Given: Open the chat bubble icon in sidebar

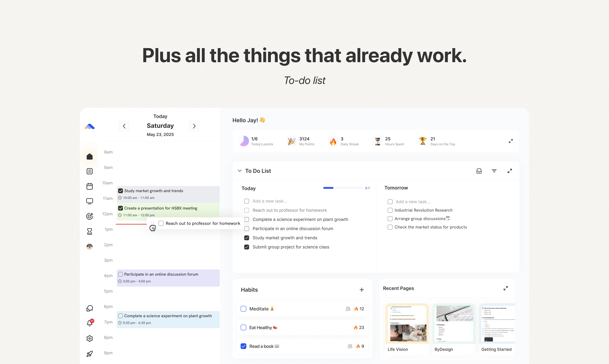Looking at the screenshot, I should pos(90,308).
